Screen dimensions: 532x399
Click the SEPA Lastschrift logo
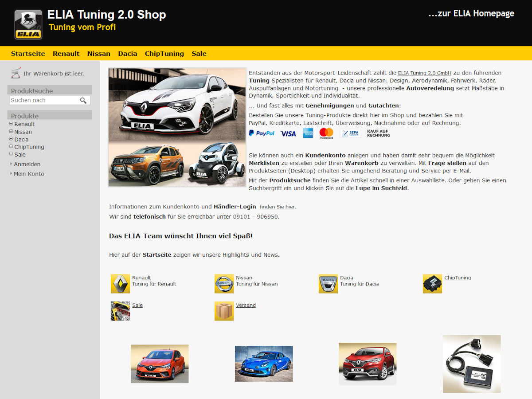350,133
